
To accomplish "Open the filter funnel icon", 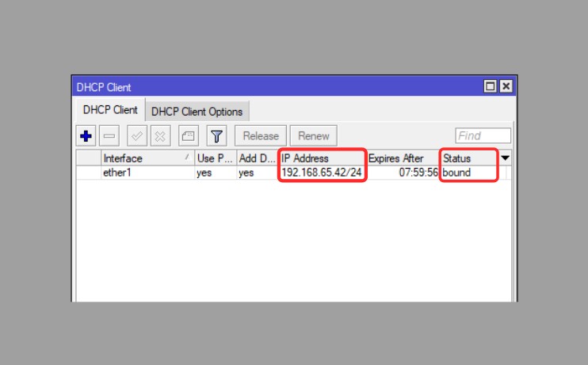I will (x=216, y=136).
